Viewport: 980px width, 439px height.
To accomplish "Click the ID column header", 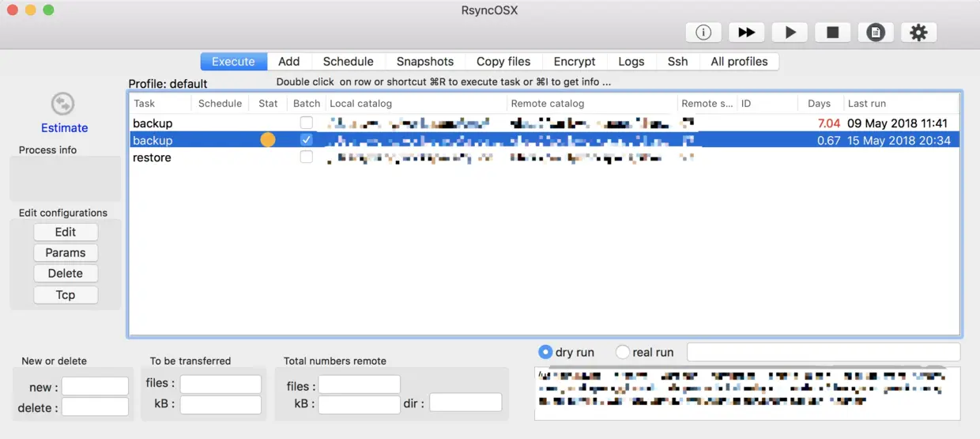I will (x=767, y=104).
